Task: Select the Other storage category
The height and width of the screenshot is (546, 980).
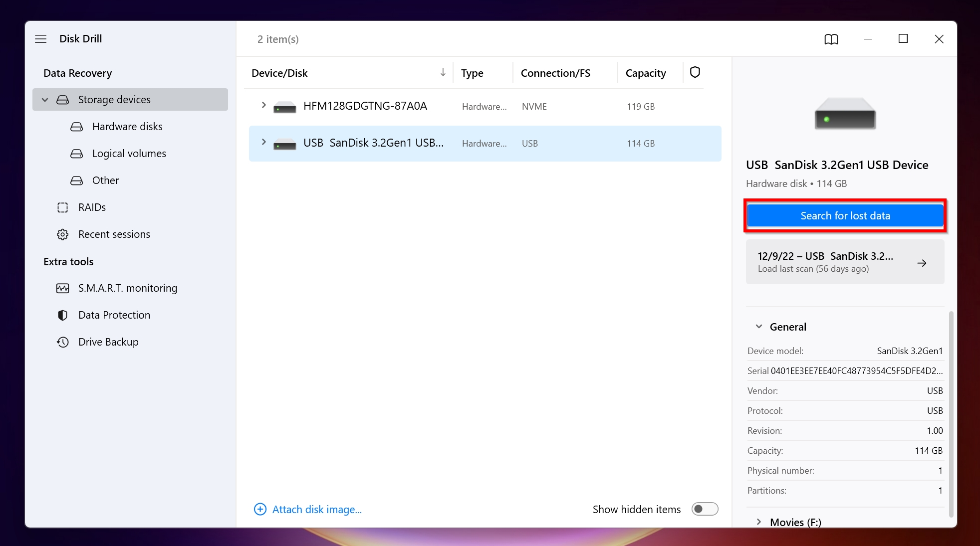Action: [105, 180]
